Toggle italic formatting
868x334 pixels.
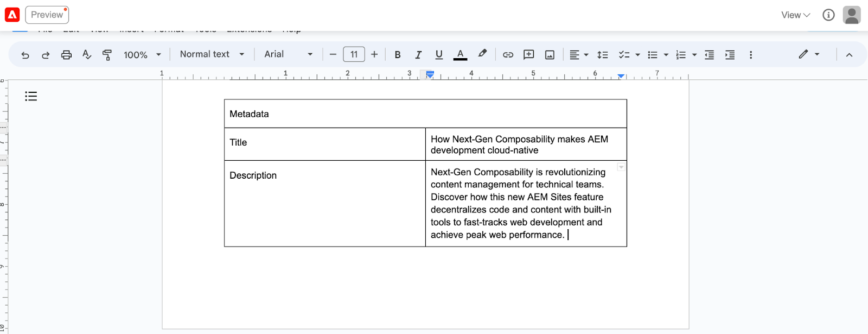(418, 55)
